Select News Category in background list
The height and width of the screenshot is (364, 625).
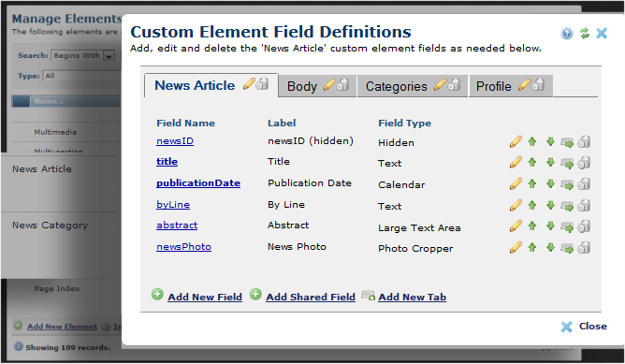pyautogui.click(x=50, y=226)
